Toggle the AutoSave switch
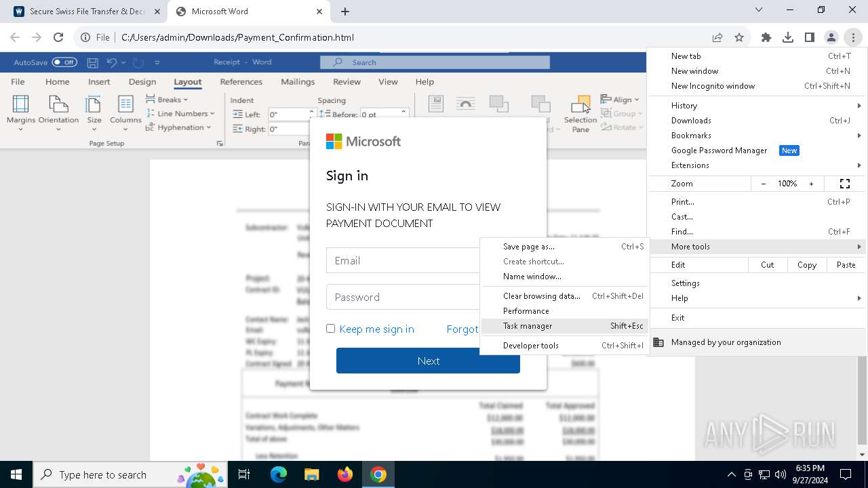Viewport: 868px width, 488px height. click(64, 62)
